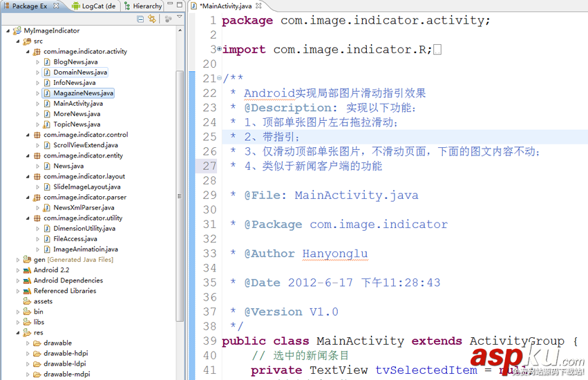The height and width of the screenshot is (380, 588).
Task: Click the Package Explorer vertical scrollbar
Action: [x=180, y=195]
